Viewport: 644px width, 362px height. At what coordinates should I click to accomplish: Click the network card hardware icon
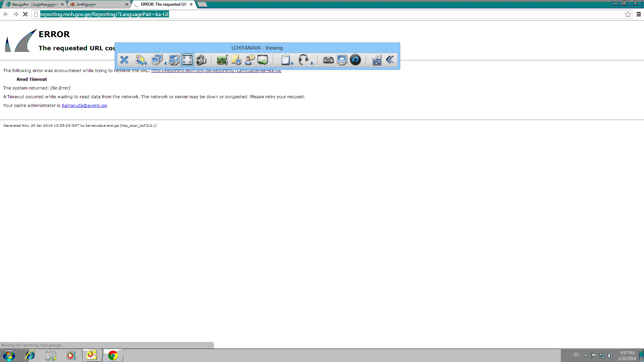point(222,60)
